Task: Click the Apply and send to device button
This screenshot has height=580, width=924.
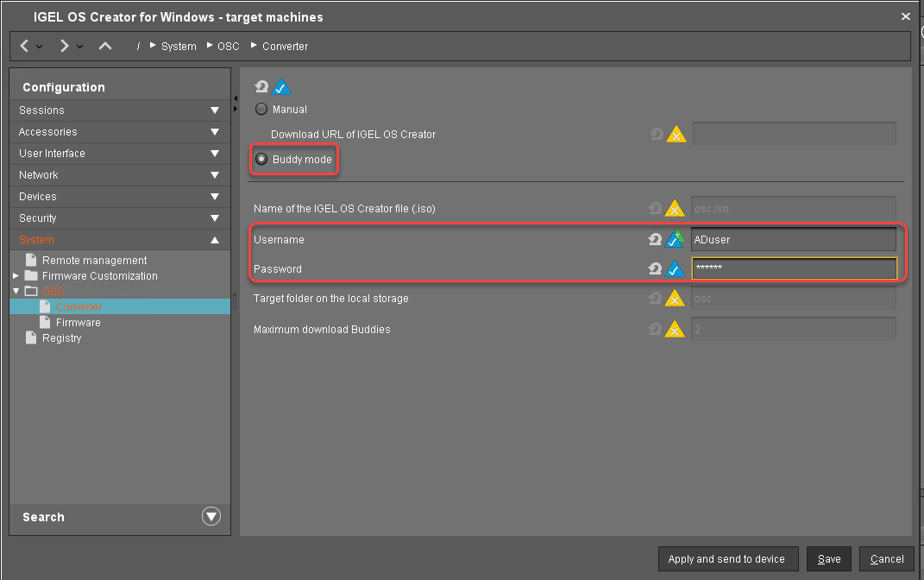Action: pyautogui.click(x=727, y=558)
